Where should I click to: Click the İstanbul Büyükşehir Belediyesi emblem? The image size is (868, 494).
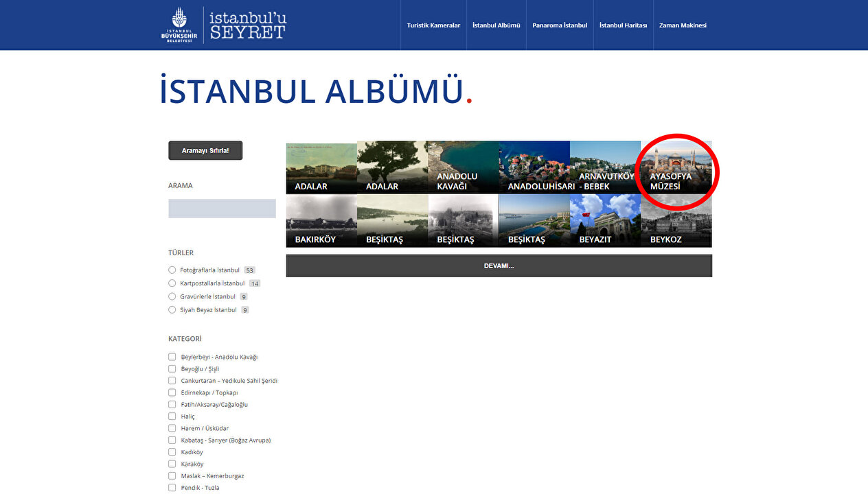179,25
